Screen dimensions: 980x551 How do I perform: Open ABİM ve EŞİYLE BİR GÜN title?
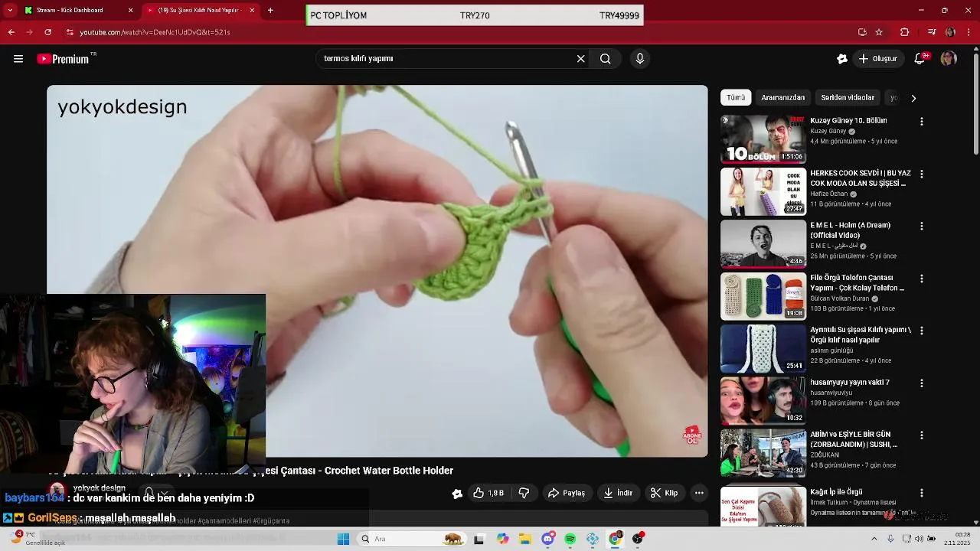(x=854, y=439)
